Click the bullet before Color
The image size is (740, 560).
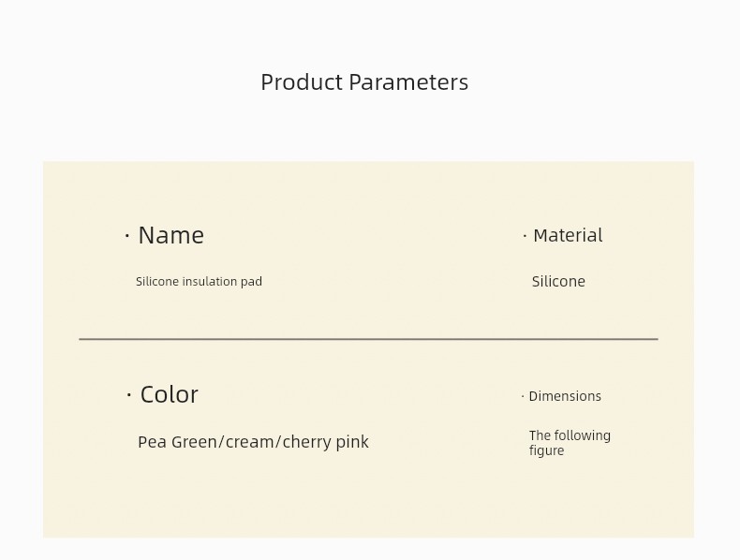[x=129, y=394]
